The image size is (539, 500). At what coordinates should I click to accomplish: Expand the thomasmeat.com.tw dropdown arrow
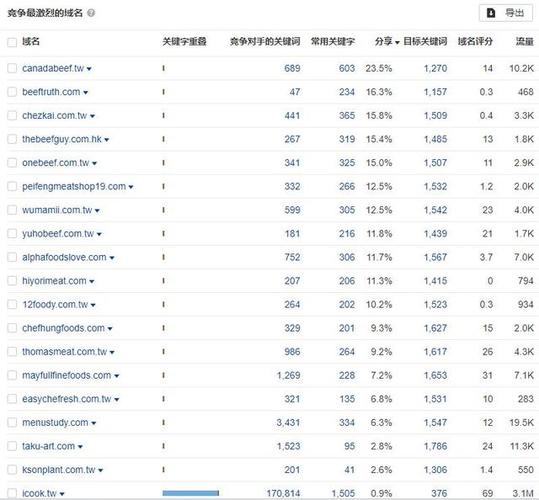click(112, 352)
